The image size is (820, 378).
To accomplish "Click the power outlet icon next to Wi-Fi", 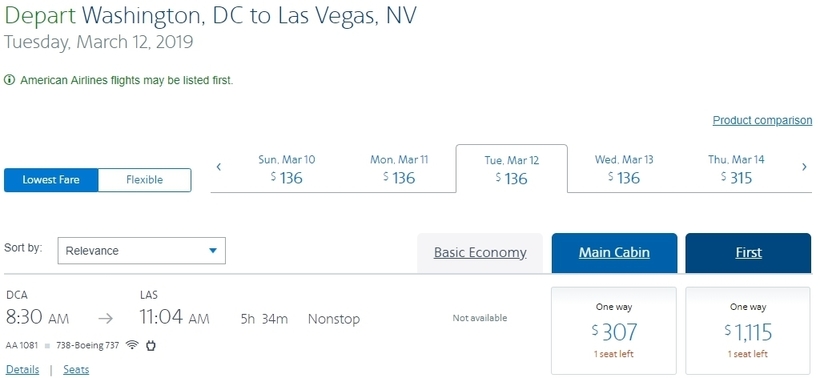I will tap(151, 345).
